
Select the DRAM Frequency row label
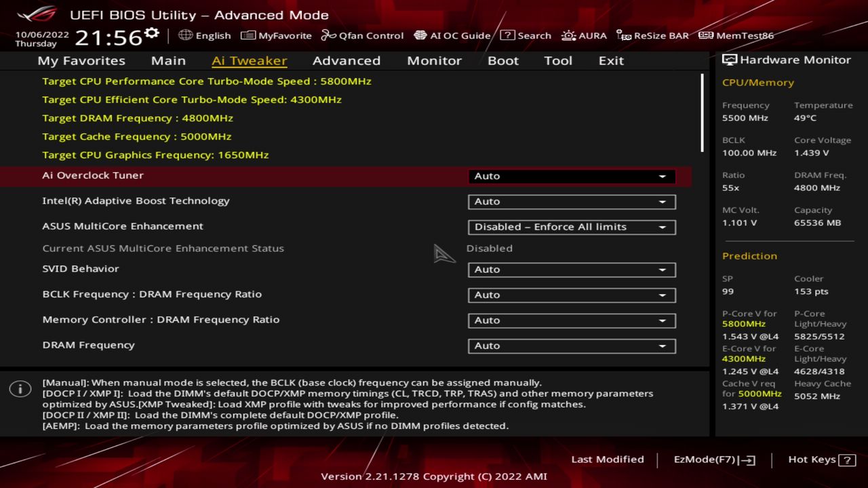pos(89,345)
